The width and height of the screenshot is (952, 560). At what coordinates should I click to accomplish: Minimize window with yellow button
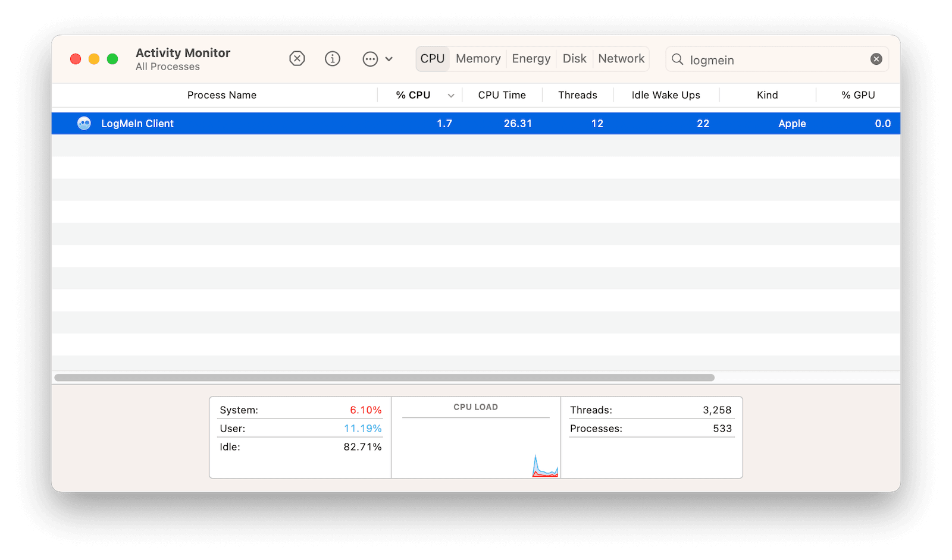click(94, 59)
